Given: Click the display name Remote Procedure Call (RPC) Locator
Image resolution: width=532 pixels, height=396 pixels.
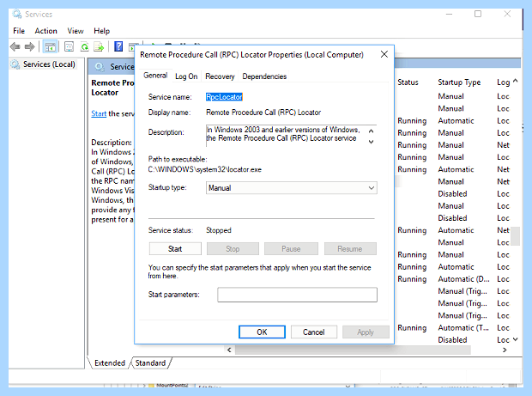Looking at the screenshot, I should [x=263, y=113].
